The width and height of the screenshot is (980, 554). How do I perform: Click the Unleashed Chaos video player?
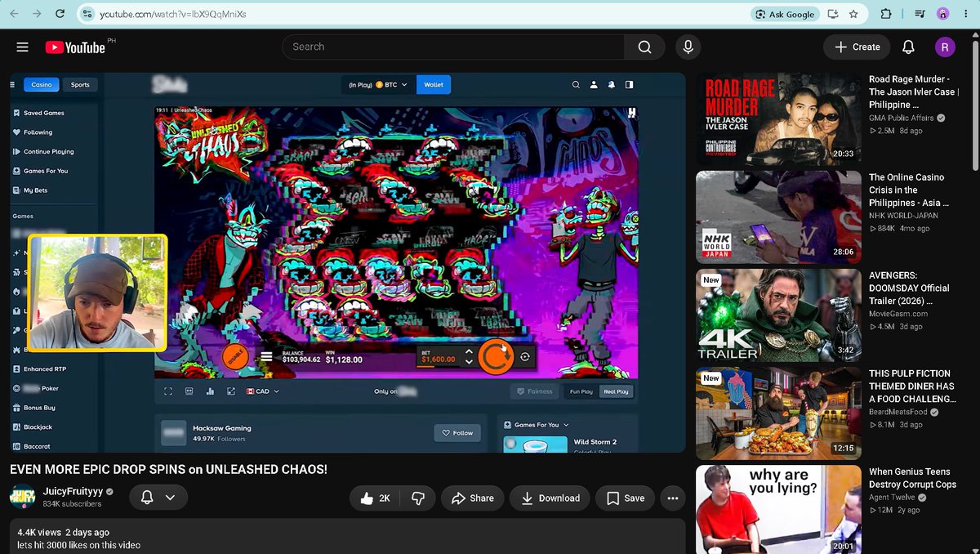click(348, 262)
